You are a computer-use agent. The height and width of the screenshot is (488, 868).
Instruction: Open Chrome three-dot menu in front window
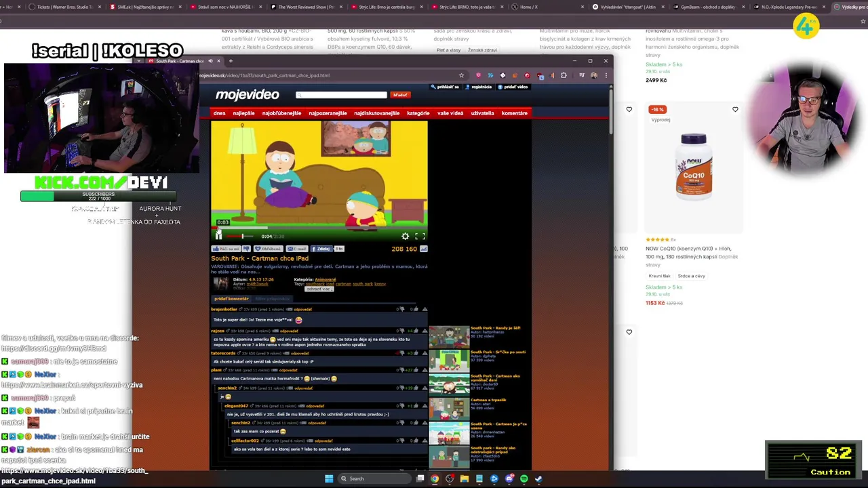(606, 75)
